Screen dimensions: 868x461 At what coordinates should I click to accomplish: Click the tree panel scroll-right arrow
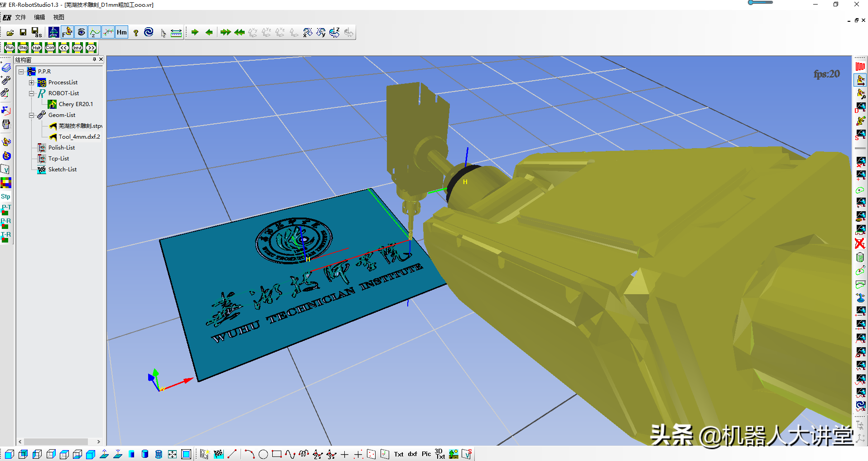(x=99, y=442)
